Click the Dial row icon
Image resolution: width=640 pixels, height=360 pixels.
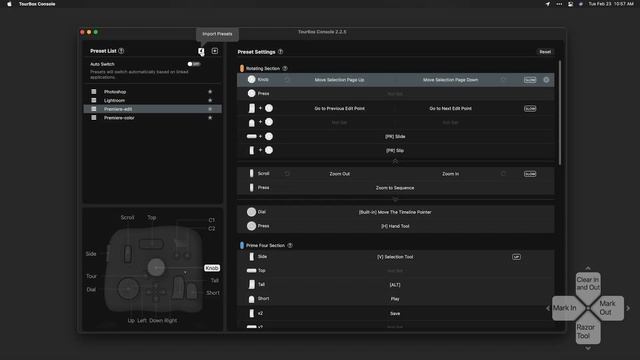(251, 212)
